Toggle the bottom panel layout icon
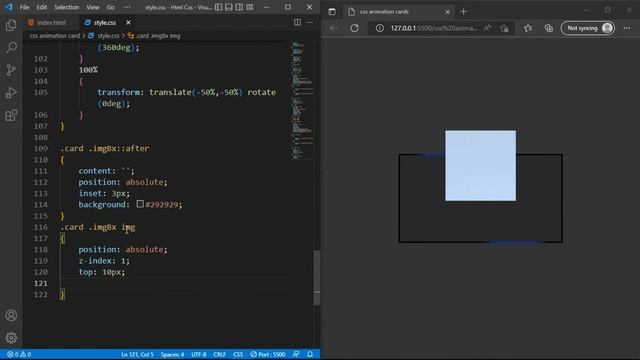The height and width of the screenshot is (360, 640). 229,7
